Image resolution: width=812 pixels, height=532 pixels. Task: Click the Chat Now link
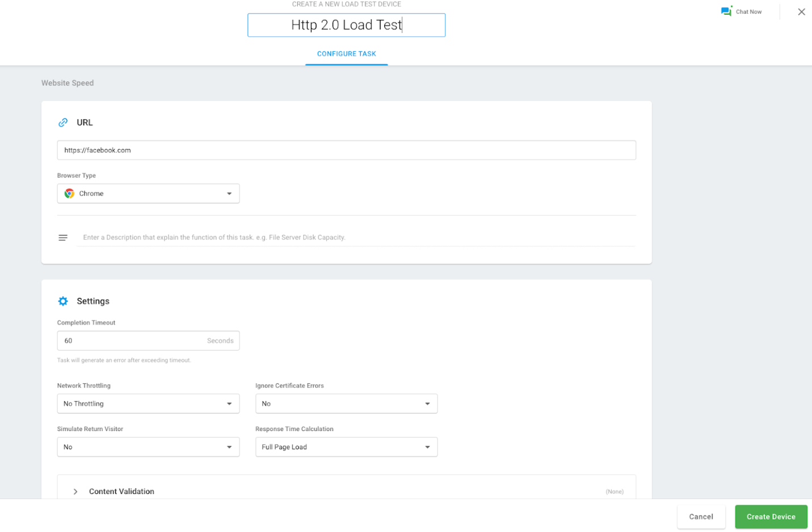point(749,11)
